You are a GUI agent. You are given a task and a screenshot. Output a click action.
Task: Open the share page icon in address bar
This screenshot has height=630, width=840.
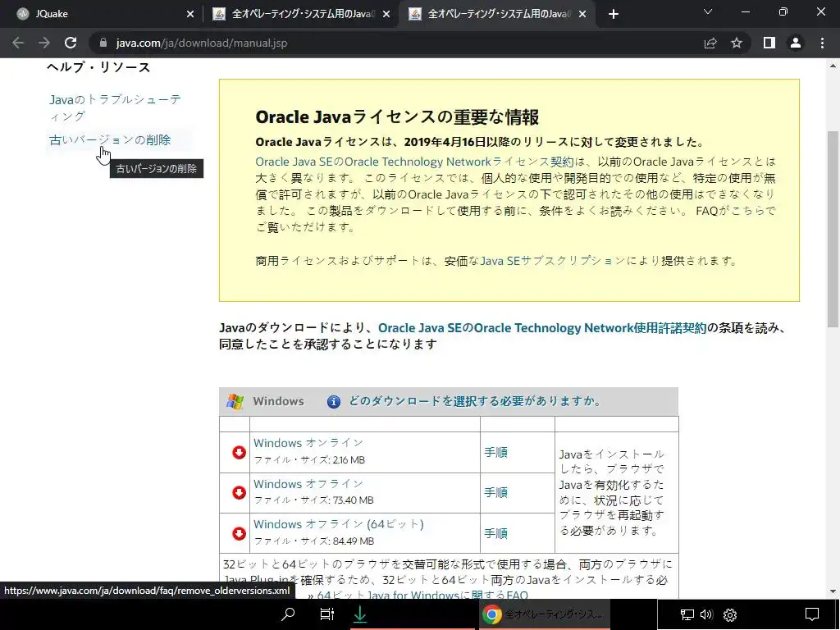(710, 43)
